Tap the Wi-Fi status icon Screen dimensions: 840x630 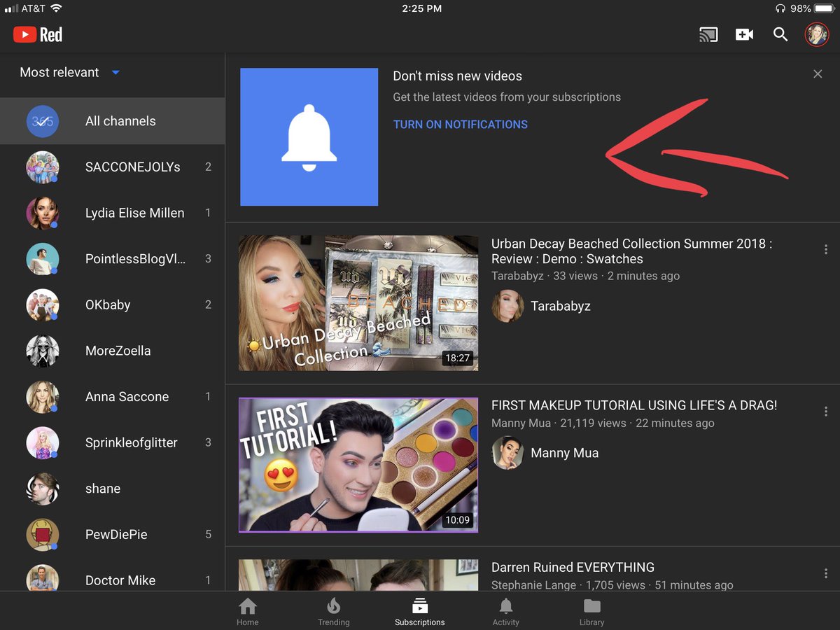(56, 8)
